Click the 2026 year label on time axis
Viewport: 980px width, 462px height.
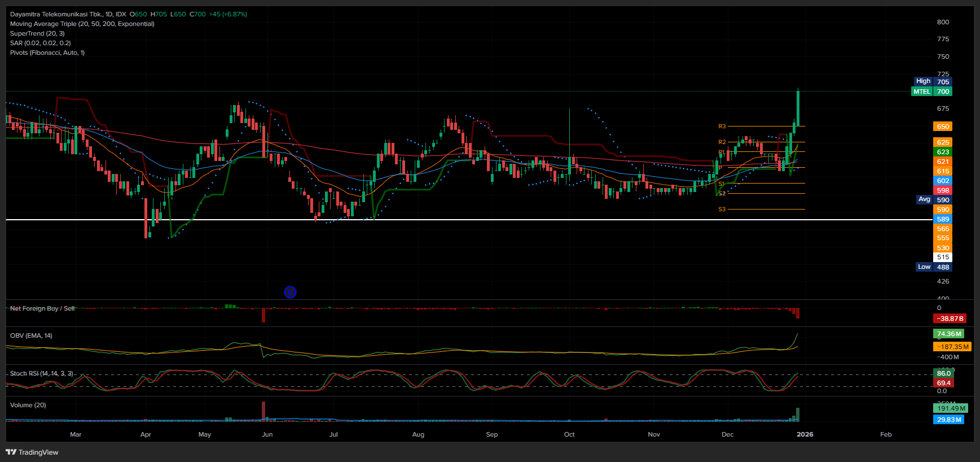805,434
